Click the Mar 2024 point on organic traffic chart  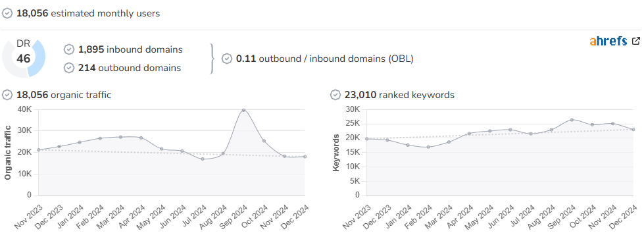pyautogui.click(x=120, y=137)
